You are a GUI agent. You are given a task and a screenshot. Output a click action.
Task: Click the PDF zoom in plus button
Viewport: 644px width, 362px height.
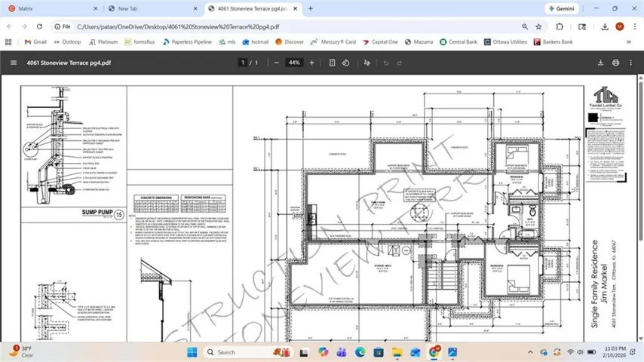click(x=311, y=63)
